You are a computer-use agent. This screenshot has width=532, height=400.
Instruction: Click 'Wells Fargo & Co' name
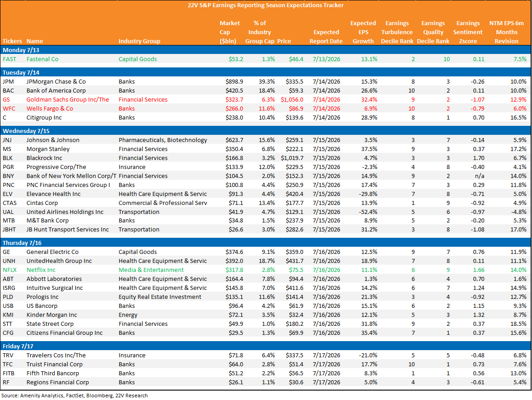click(x=50, y=109)
